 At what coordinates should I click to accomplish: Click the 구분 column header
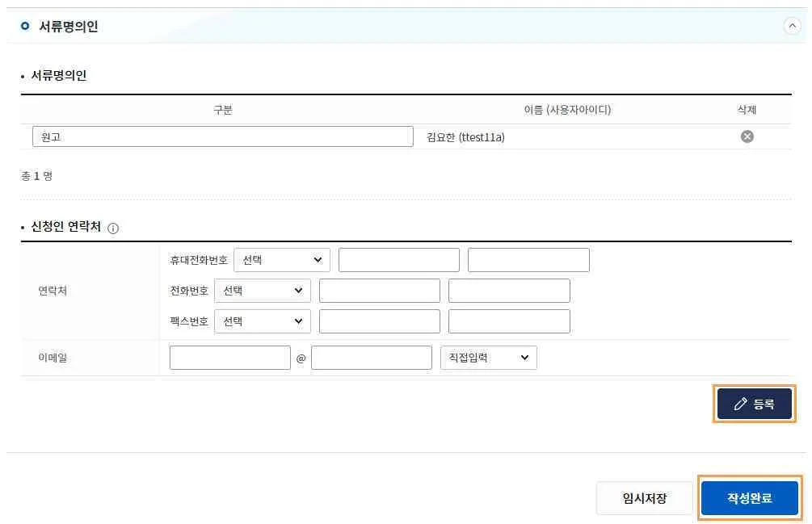[223, 110]
